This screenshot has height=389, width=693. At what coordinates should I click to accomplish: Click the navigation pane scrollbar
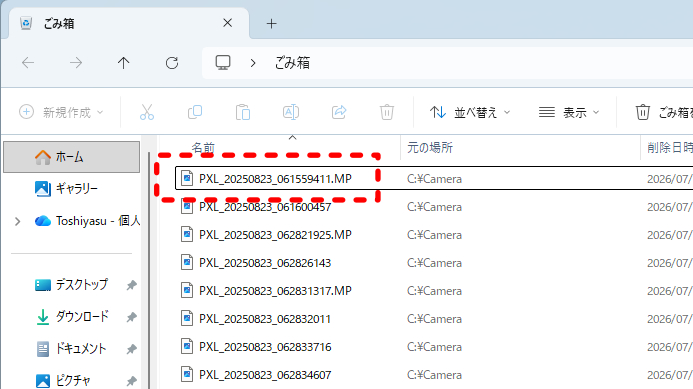[149, 271]
